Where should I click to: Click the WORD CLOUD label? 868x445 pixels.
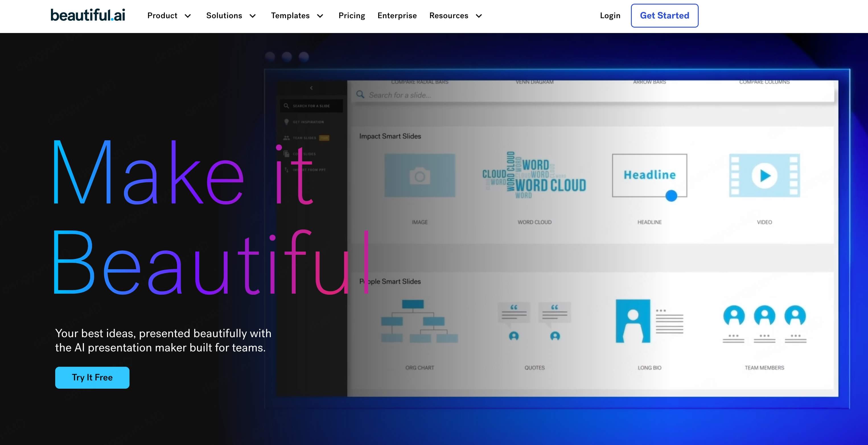[534, 222]
